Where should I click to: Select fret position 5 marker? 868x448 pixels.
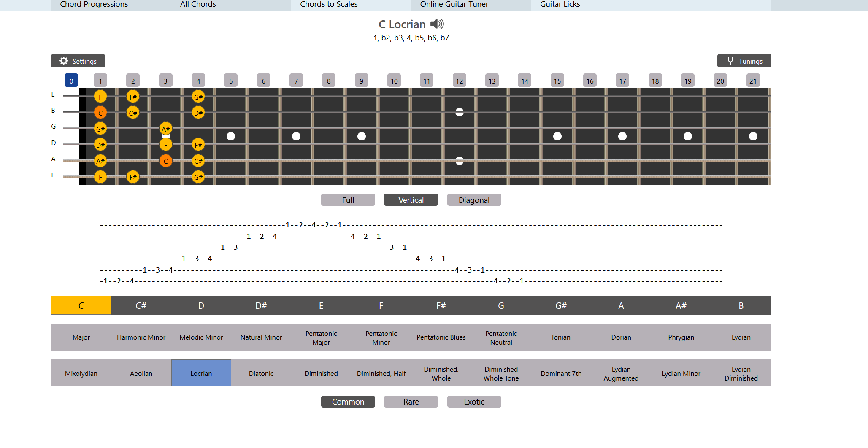231,81
